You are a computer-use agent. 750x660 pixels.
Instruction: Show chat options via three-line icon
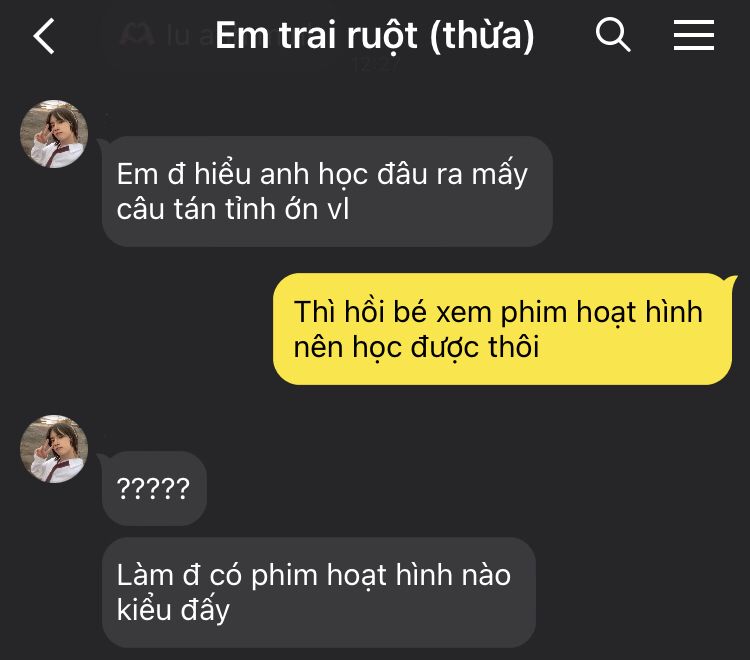[x=694, y=35]
